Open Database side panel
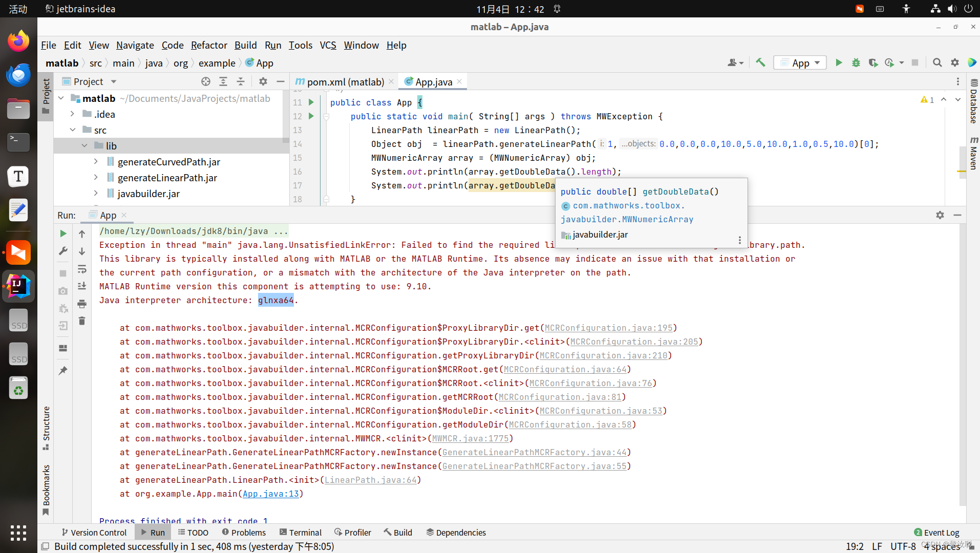 click(973, 101)
